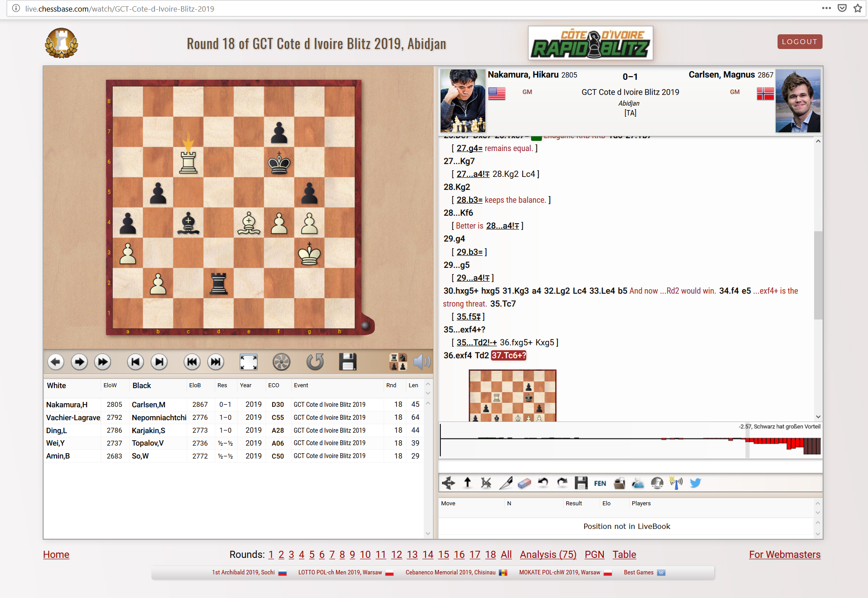
Task: Click the fullscreen board icon
Action: click(x=248, y=362)
